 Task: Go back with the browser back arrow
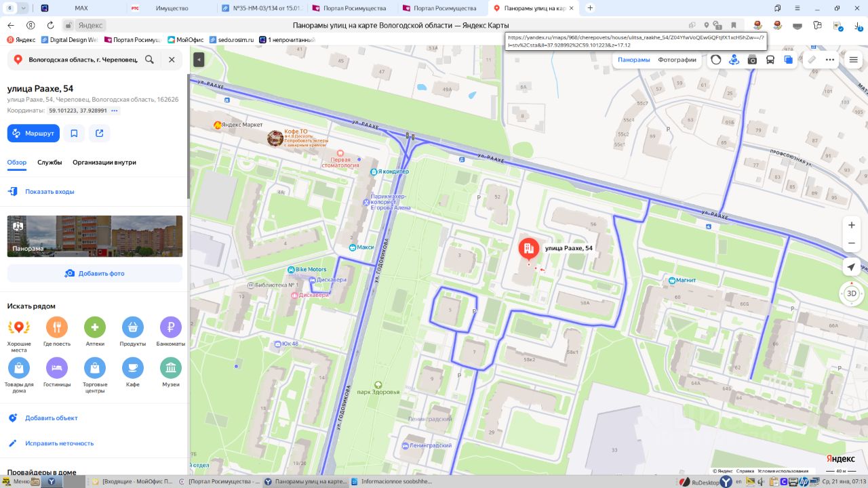(11, 25)
